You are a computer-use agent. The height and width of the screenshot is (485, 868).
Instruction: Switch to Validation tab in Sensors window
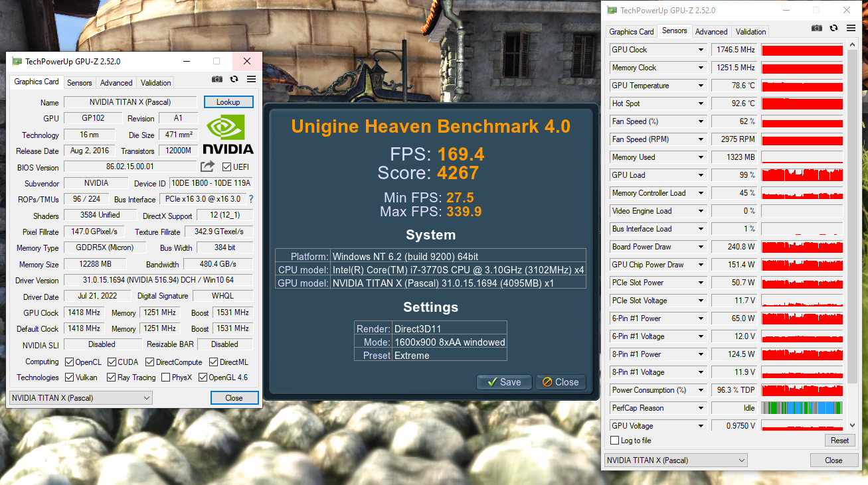pyautogui.click(x=751, y=32)
